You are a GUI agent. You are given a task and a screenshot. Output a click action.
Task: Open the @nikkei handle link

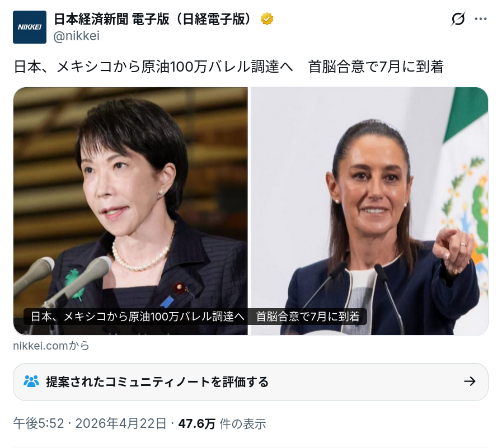coord(76,36)
